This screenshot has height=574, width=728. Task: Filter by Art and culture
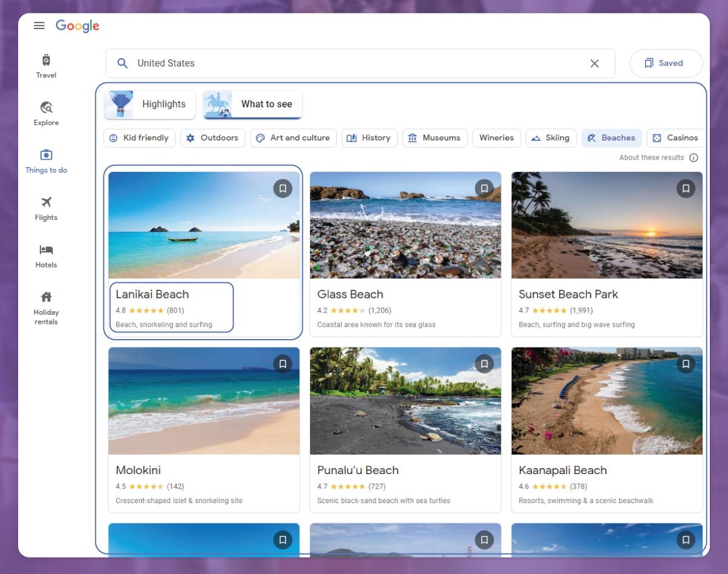(x=293, y=138)
